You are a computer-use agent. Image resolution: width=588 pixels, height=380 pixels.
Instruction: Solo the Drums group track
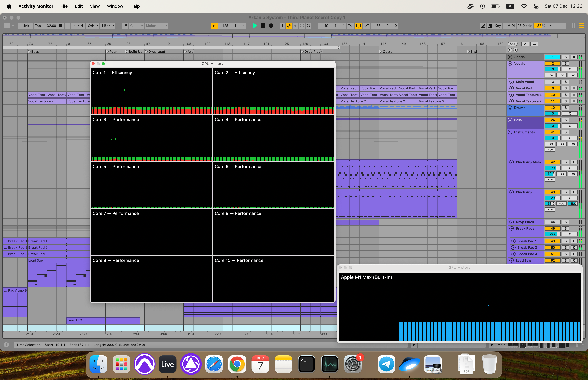pos(566,108)
